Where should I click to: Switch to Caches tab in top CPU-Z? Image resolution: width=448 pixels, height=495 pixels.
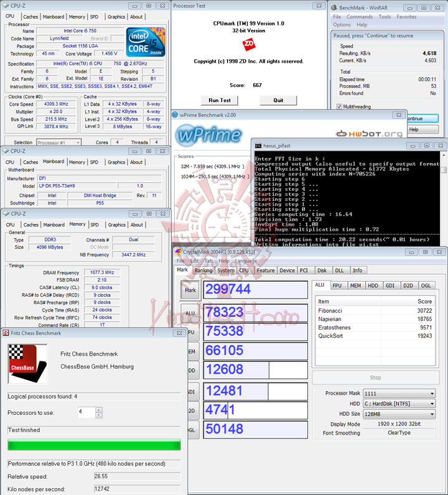(x=30, y=17)
